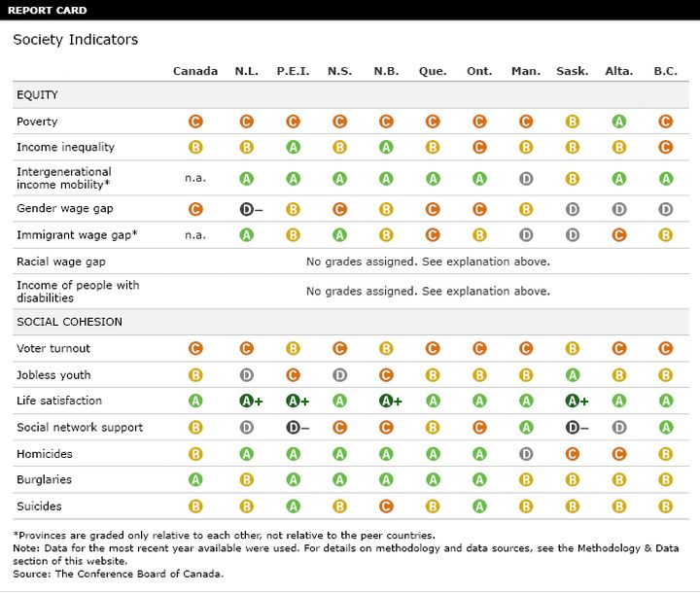The image size is (700, 594).
Task: Click Alberta's orange C grade for Immigrant wage gap
Action: [x=618, y=235]
